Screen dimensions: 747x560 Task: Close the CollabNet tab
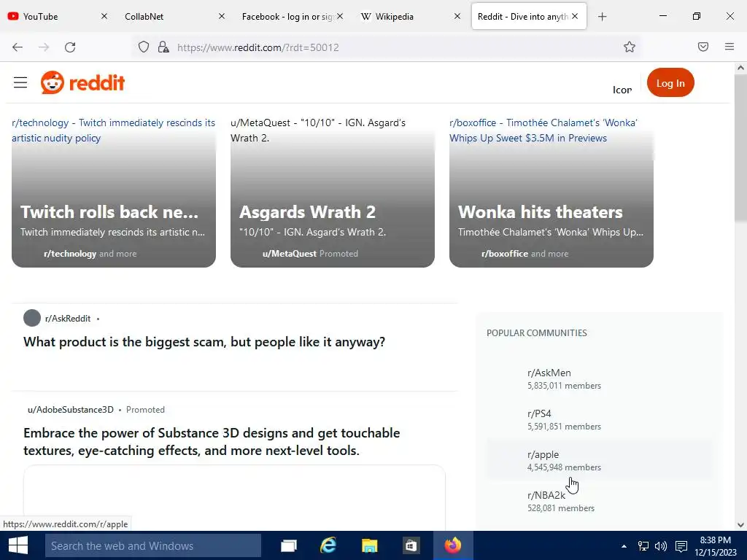222,16
